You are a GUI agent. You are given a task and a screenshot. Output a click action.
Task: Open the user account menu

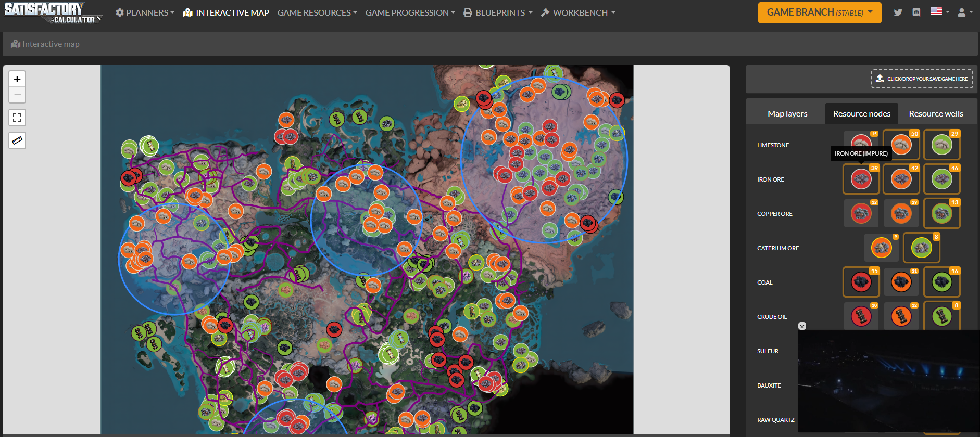[x=965, y=12]
